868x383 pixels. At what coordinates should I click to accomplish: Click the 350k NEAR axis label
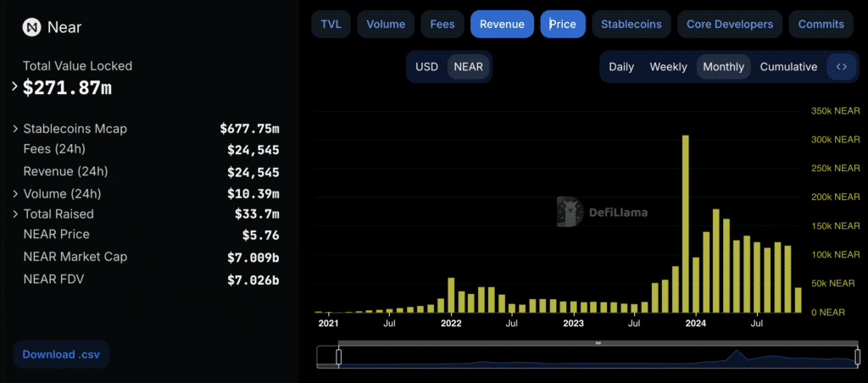[x=835, y=111]
